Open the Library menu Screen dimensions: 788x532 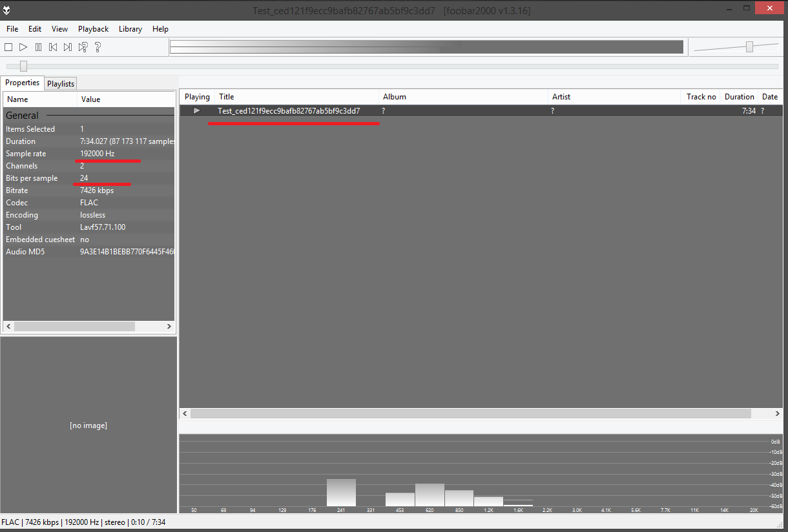click(x=130, y=29)
